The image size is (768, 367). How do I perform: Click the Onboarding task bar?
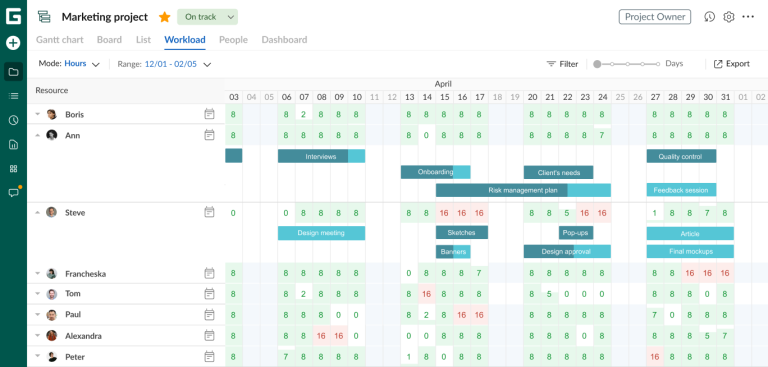coord(435,172)
